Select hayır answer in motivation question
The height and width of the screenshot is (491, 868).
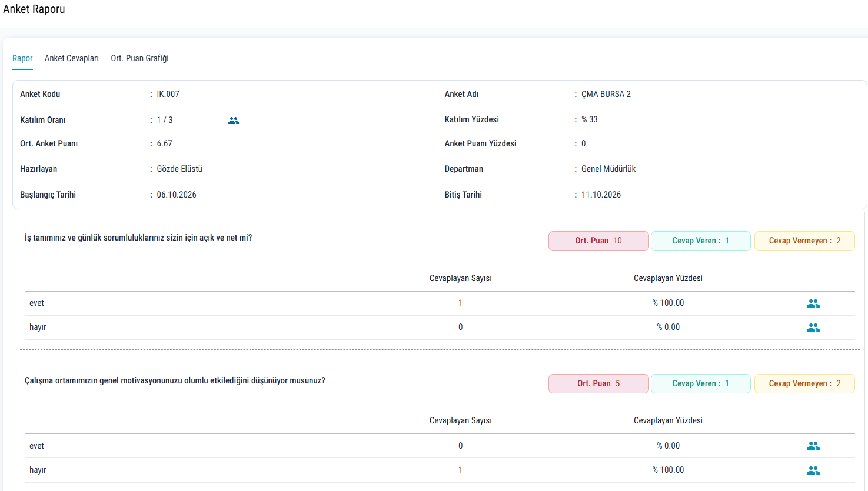(x=38, y=470)
